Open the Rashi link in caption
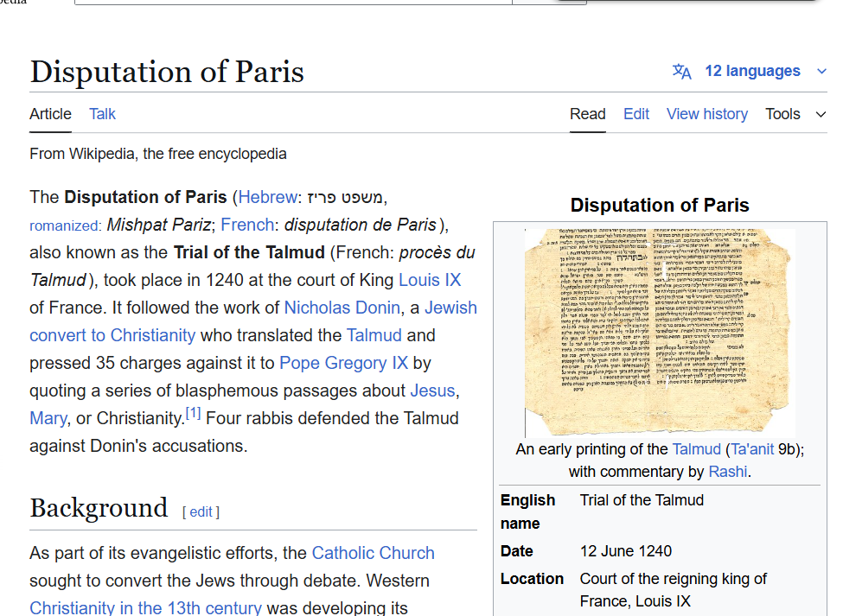Screen dimensions: 843x616 (x=727, y=472)
